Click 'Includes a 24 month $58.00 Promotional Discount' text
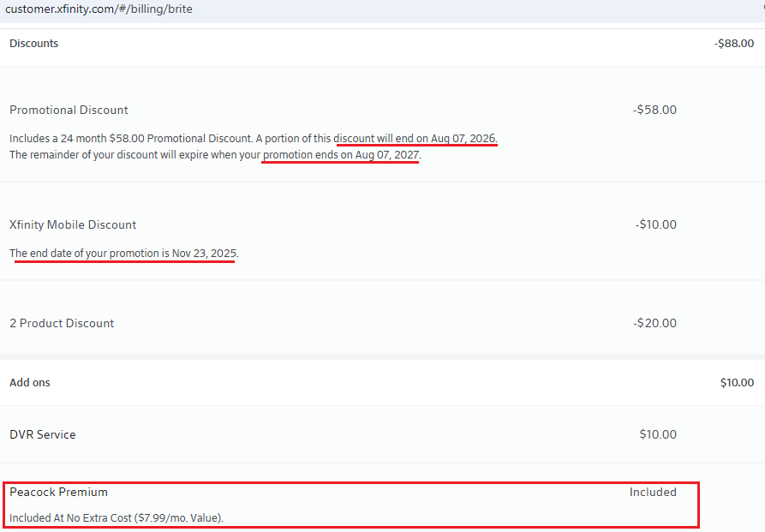 point(130,139)
